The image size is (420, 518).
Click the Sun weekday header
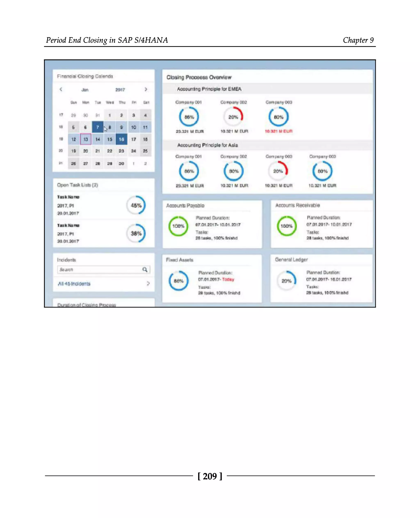(x=74, y=102)
